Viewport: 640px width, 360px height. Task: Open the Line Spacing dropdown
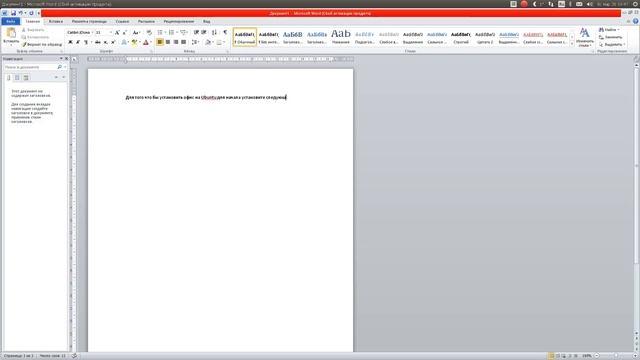point(195,42)
